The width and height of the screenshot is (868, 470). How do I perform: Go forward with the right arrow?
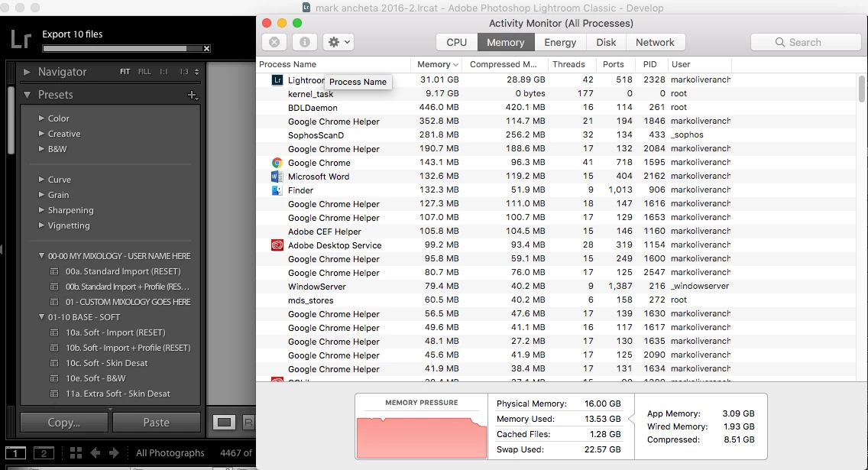(114, 453)
